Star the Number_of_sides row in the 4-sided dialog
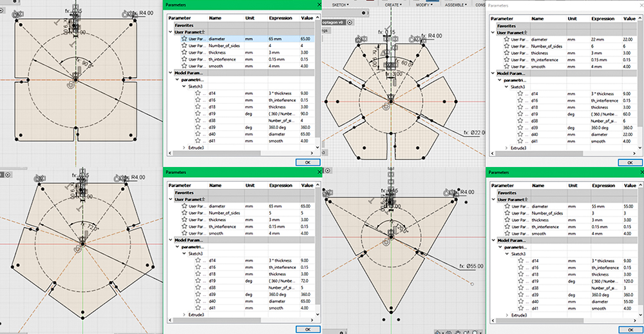Viewport: 644px width, 334px height. point(184,46)
